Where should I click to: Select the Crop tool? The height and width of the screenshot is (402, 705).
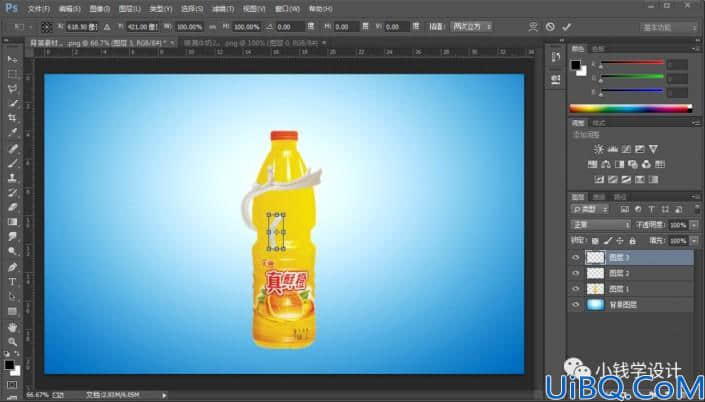tap(12, 118)
